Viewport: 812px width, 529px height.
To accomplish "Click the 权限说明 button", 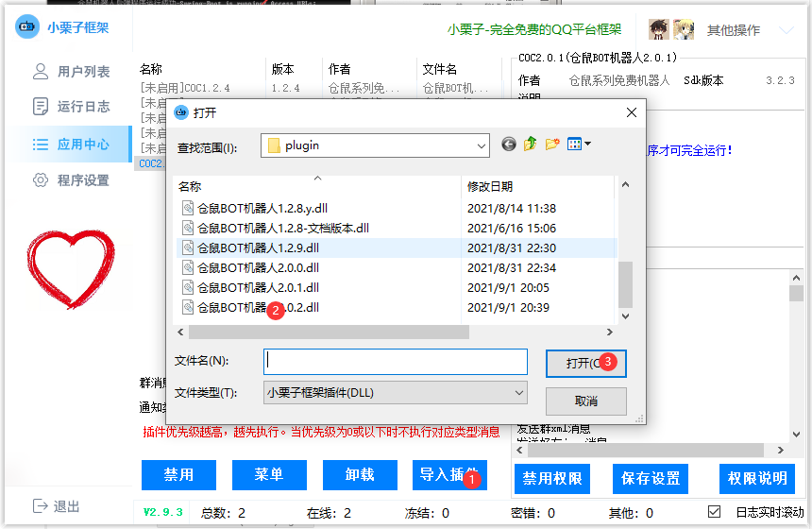I will pos(757,478).
